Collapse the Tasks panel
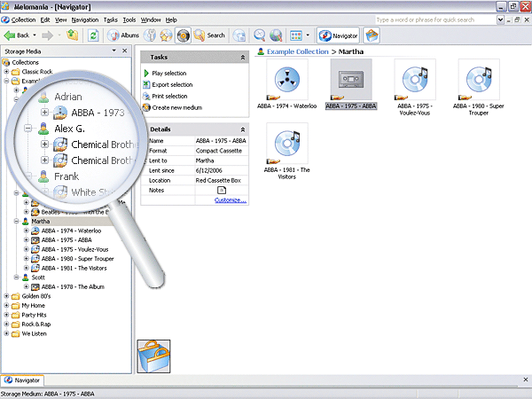Viewport: 532px width, 399px height. (242, 57)
